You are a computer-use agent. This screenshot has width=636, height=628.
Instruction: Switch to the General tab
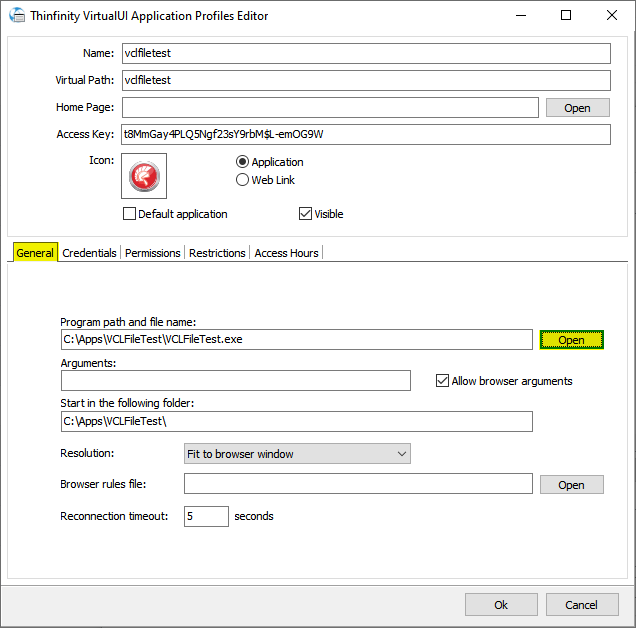35,252
